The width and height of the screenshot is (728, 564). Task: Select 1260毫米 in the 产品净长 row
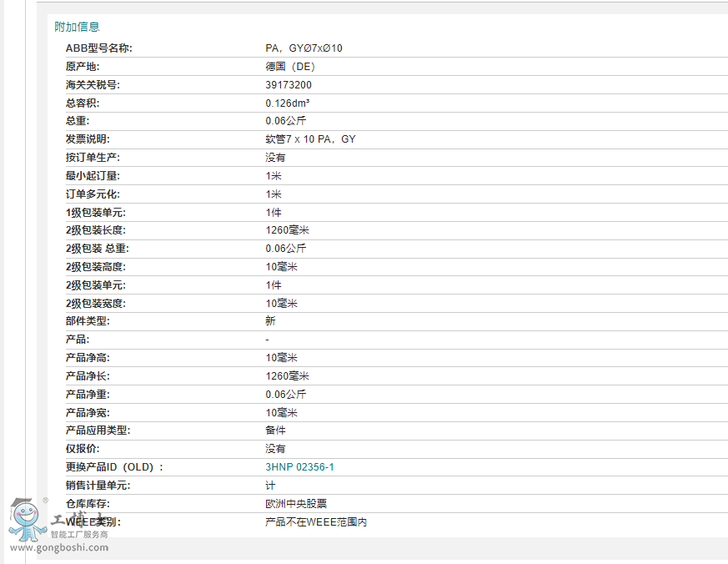[x=288, y=375]
